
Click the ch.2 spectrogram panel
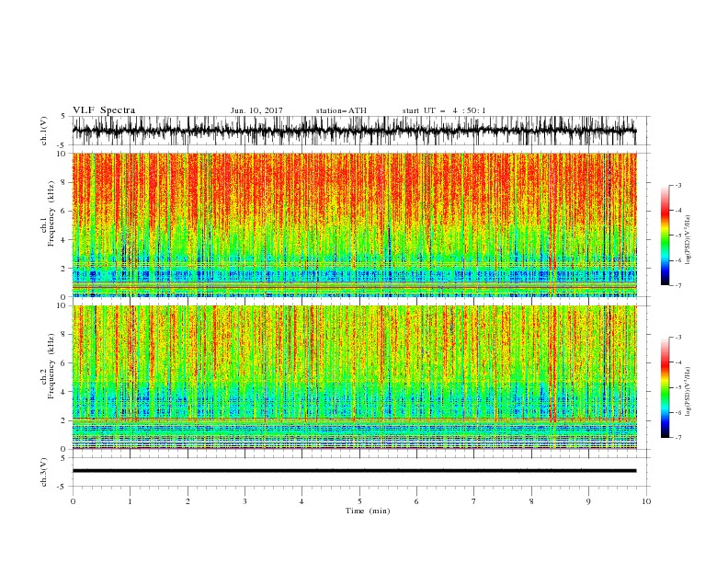[354, 377]
